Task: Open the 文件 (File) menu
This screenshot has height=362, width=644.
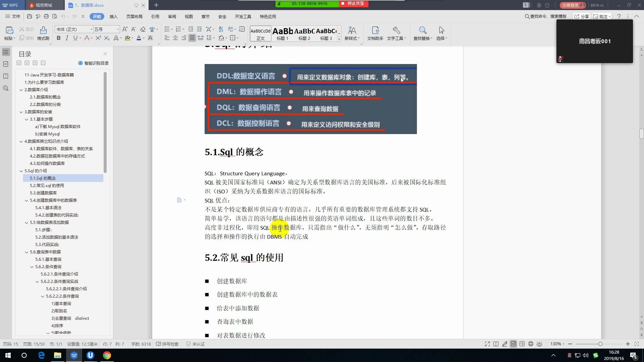Action: (x=13, y=16)
